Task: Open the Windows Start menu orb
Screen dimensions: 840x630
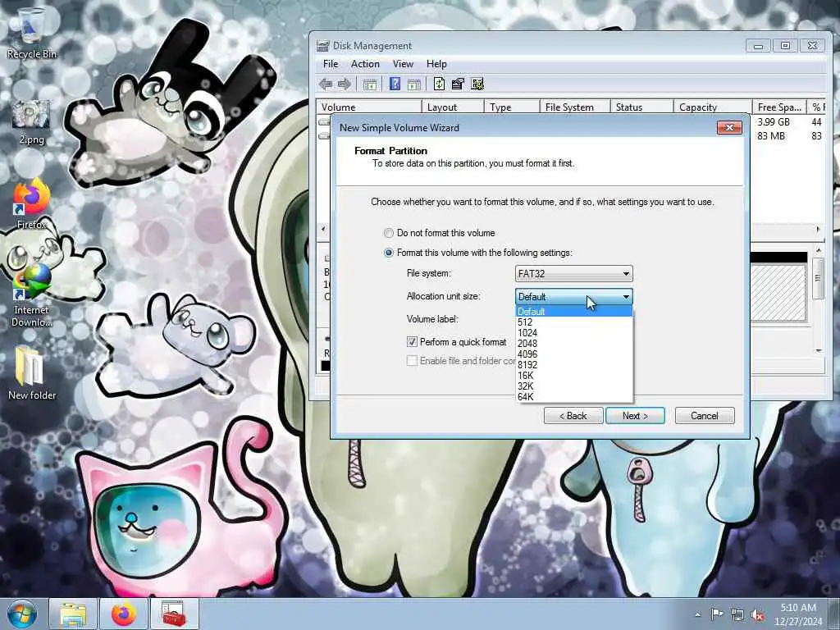Action: click(x=22, y=614)
